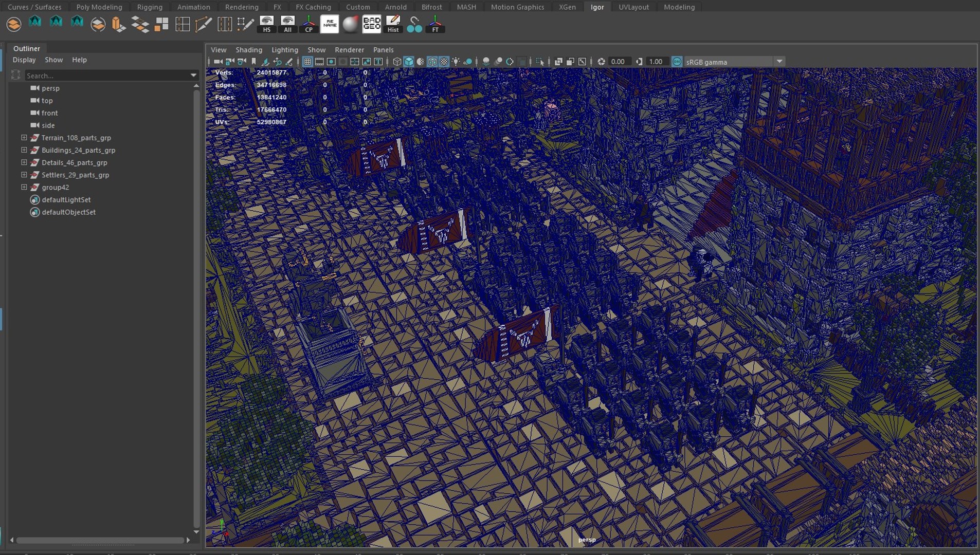
Task: Toggle color management ON button
Action: pyautogui.click(x=677, y=62)
